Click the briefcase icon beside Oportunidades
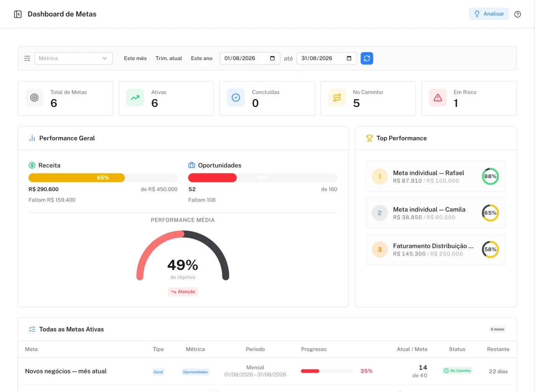 (x=192, y=165)
